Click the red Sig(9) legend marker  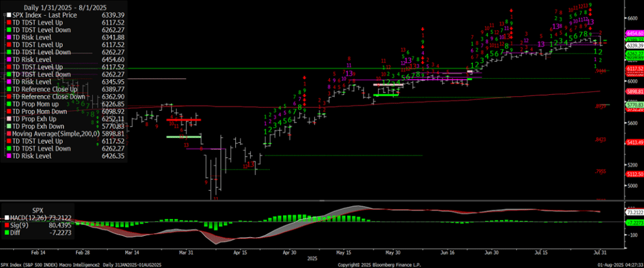[x=8, y=223]
